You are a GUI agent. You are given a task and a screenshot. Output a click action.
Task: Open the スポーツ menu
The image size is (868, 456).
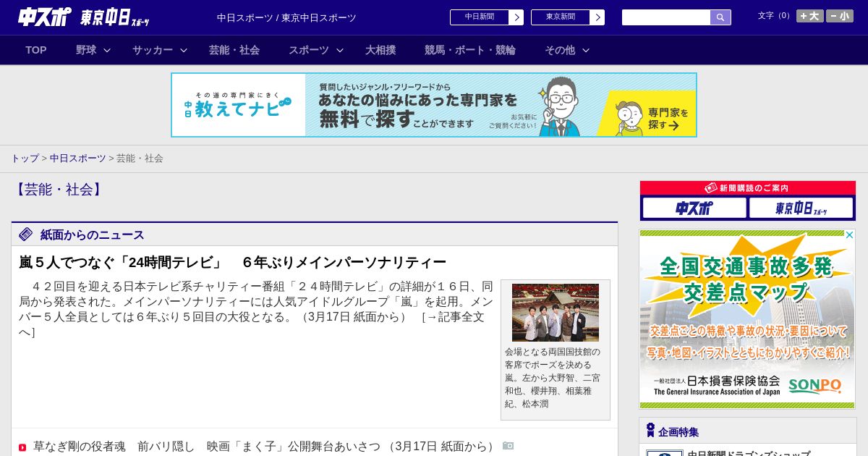[x=309, y=50]
